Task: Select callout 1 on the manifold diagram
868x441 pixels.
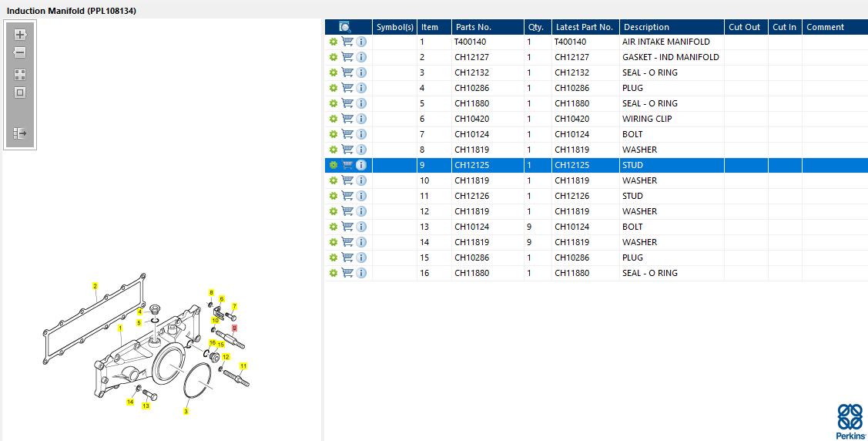Action: [x=120, y=328]
